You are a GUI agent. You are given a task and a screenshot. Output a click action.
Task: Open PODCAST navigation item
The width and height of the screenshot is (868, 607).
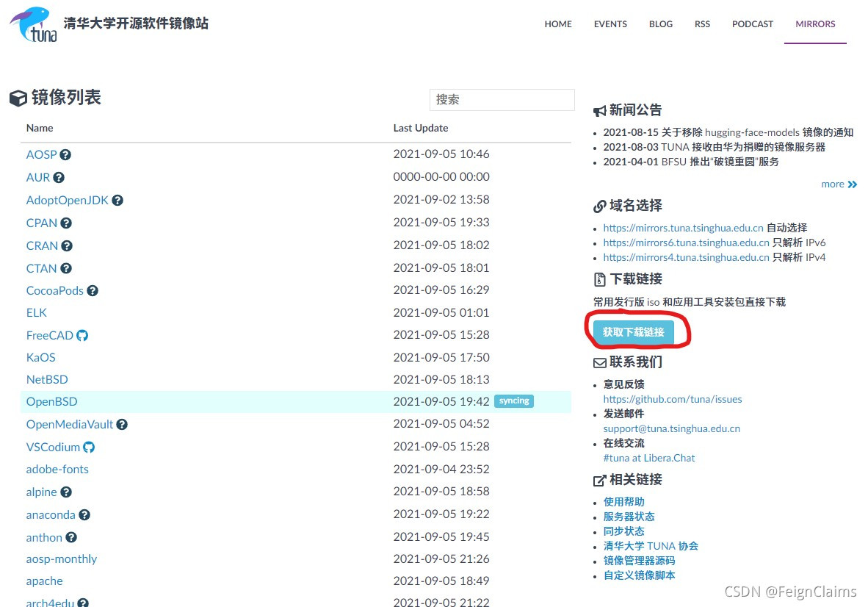pyautogui.click(x=753, y=24)
